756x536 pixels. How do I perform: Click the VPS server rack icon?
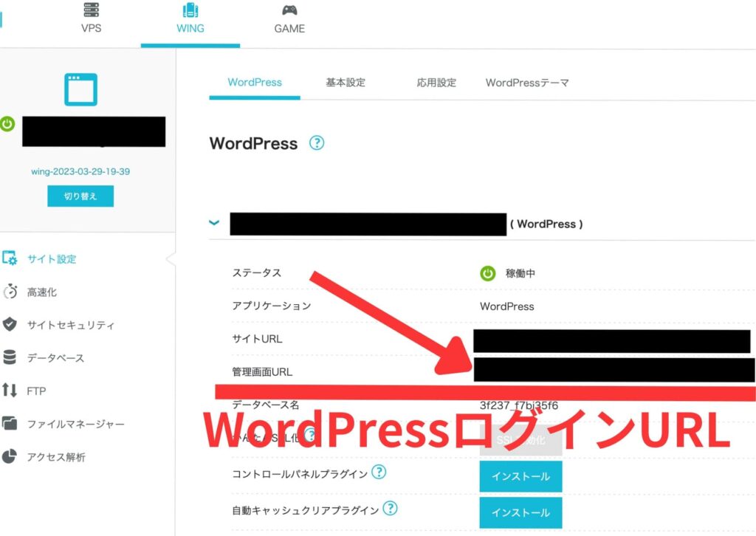pos(91,10)
